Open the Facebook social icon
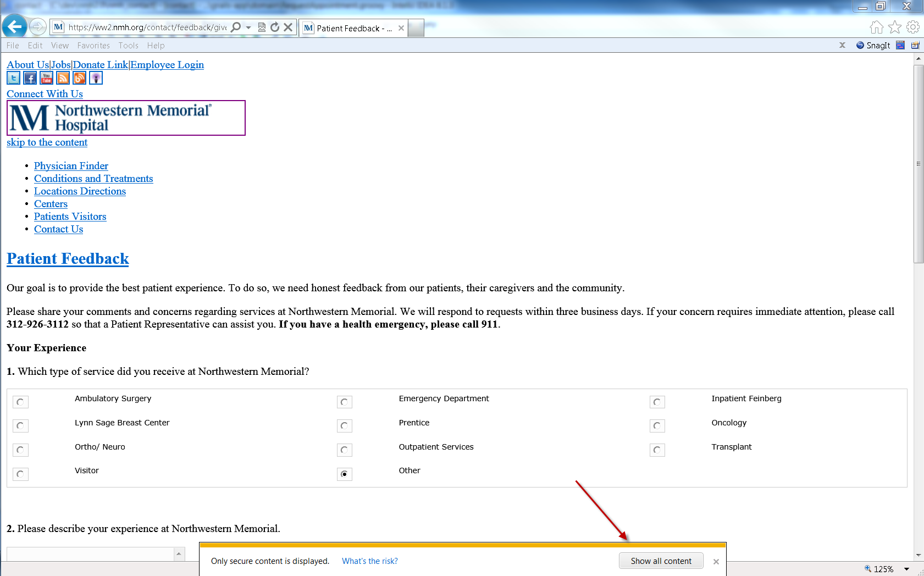This screenshot has height=576, width=924. point(30,78)
